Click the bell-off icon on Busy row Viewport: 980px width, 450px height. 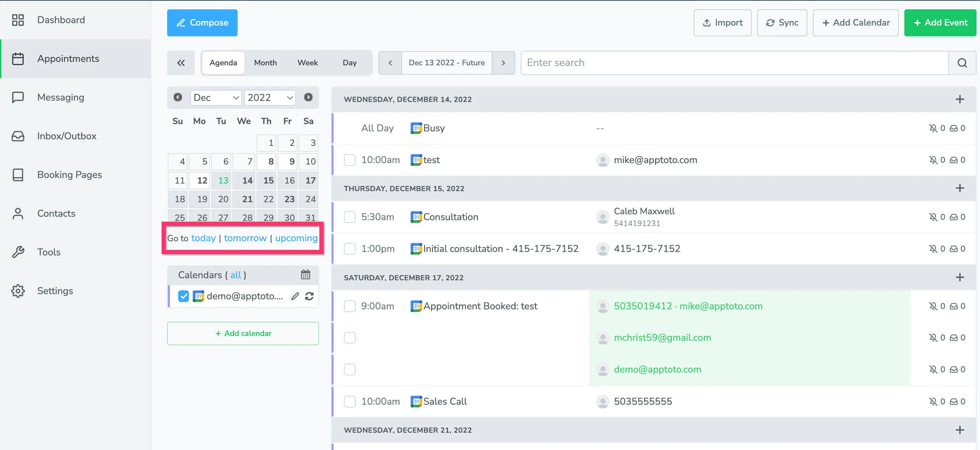point(933,128)
